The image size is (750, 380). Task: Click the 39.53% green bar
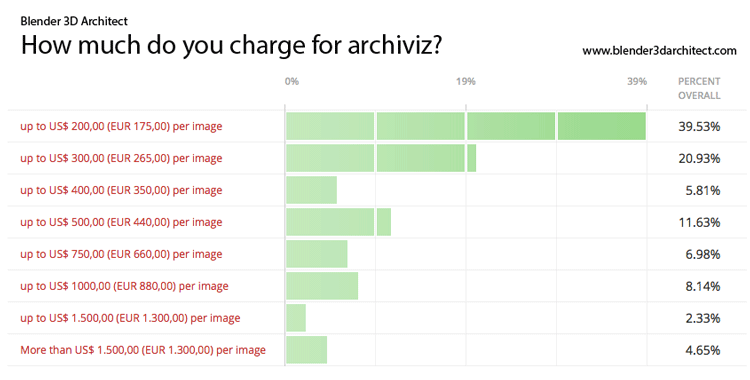click(x=466, y=126)
